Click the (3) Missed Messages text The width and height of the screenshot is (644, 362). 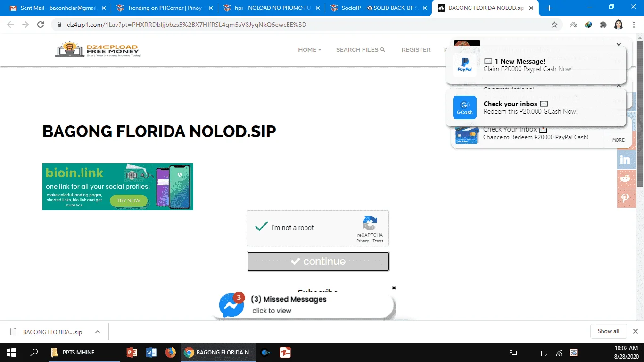click(x=289, y=299)
